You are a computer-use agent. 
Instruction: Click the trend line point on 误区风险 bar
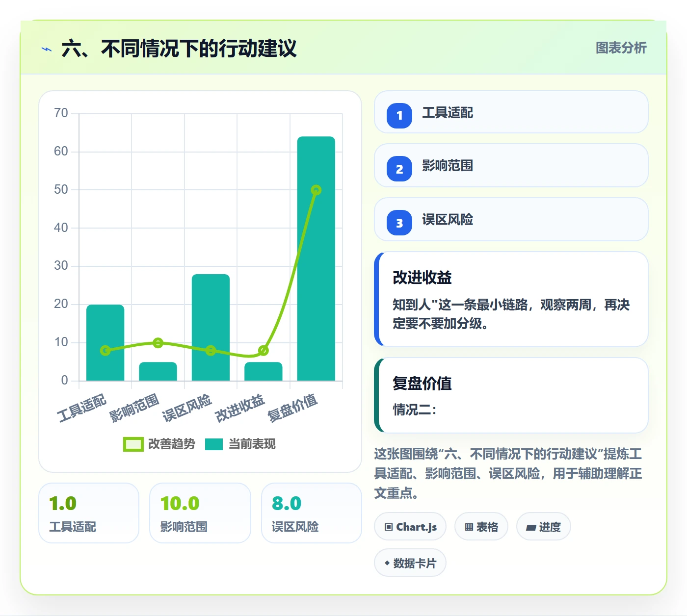(x=211, y=350)
